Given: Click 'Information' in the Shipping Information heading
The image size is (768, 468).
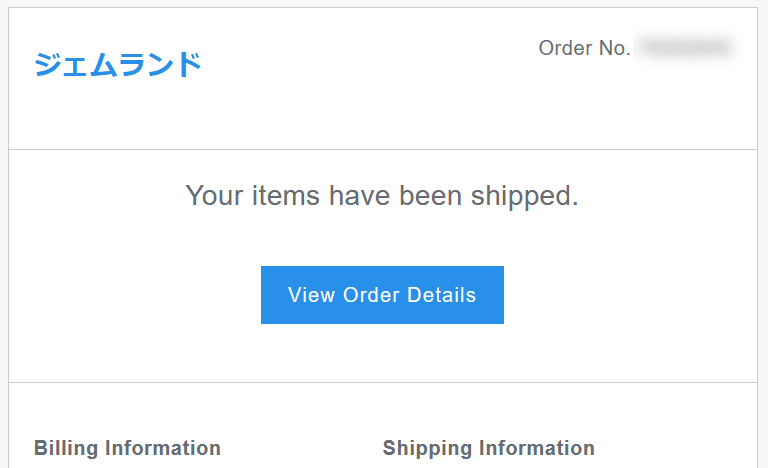Looking at the screenshot, I should point(536,448).
